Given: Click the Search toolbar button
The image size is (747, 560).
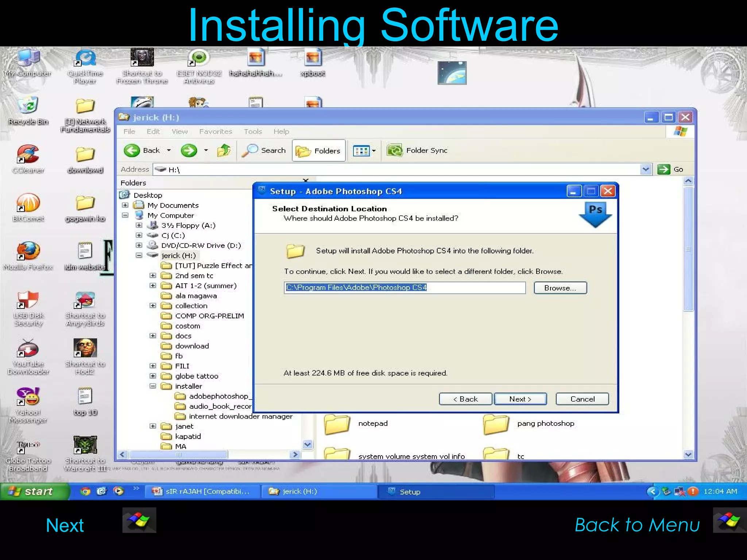Looking at the screenshot, I should (x=264, y=150).
